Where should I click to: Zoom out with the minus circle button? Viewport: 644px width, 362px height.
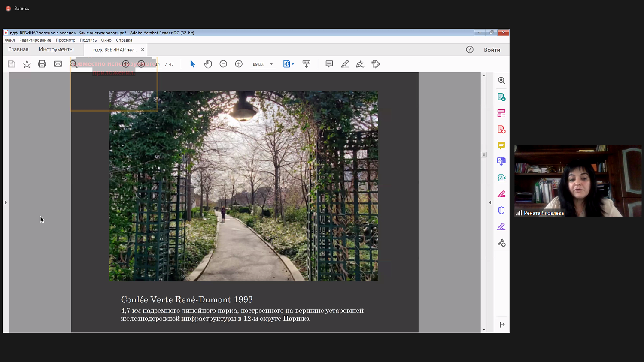[223, 64]
